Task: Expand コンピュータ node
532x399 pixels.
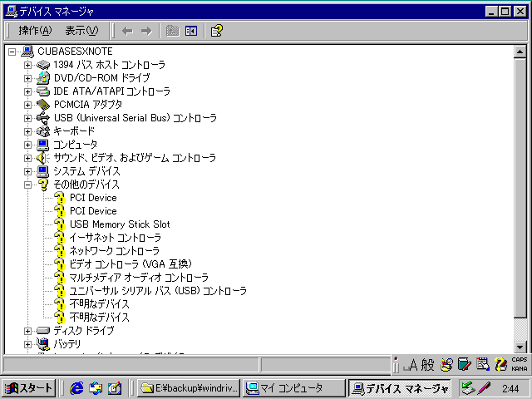Action: (x=27, y=145)
